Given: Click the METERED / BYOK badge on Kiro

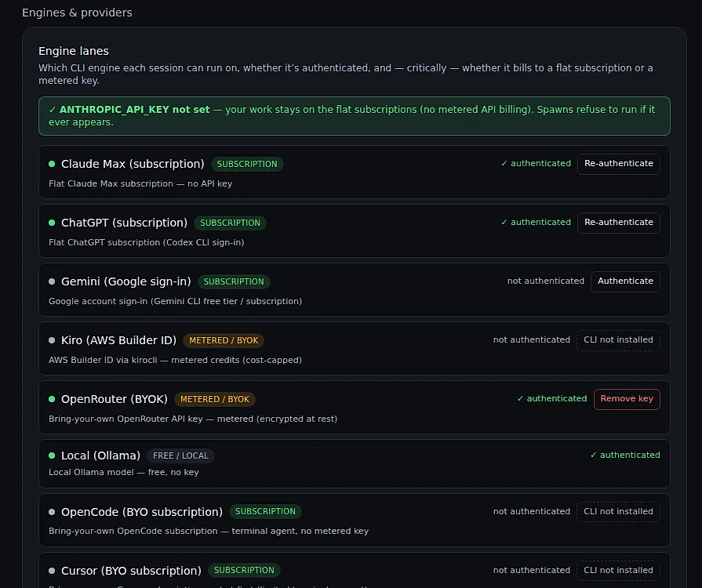Looking at the screenshot, I should 224,340.
